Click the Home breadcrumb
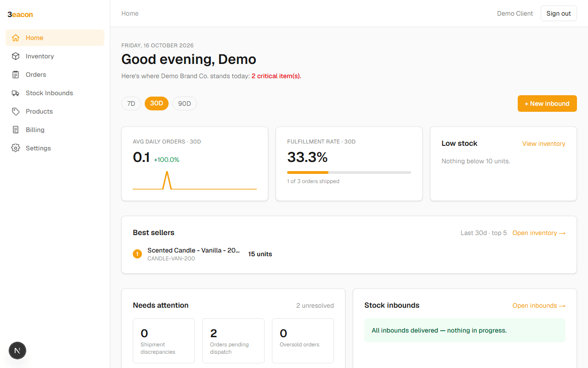This screenshot has height=368, width=588. [x=130, y=13]
